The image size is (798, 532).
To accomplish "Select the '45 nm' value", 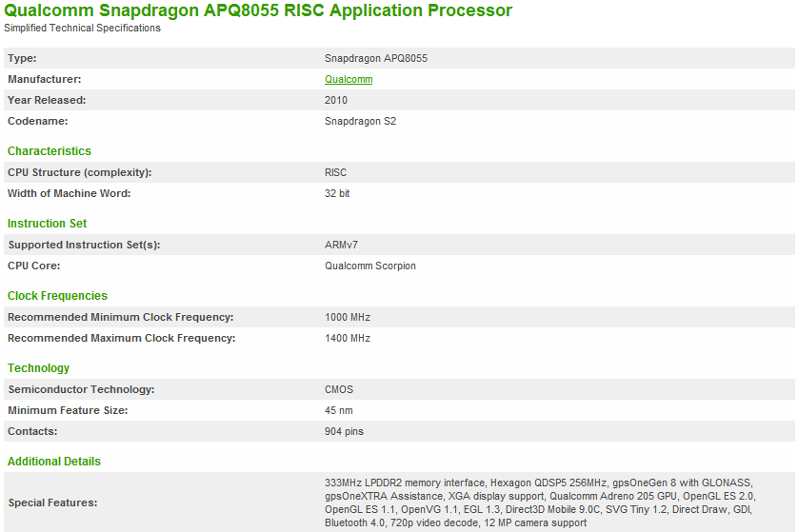I will click(x=338, y=410).
